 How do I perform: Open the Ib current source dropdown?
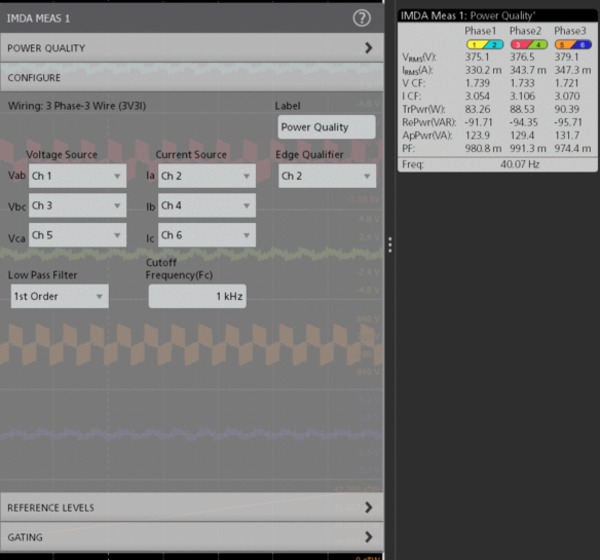click(x=207, y=206)
